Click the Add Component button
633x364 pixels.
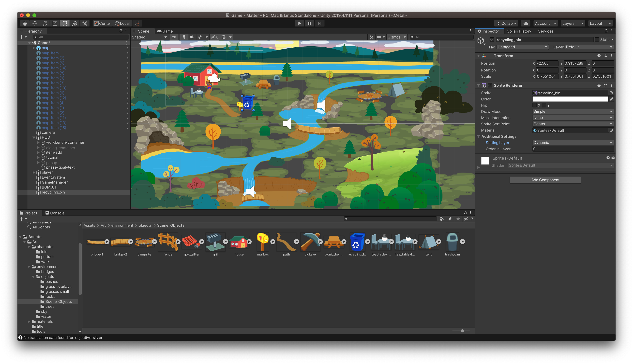545,180
